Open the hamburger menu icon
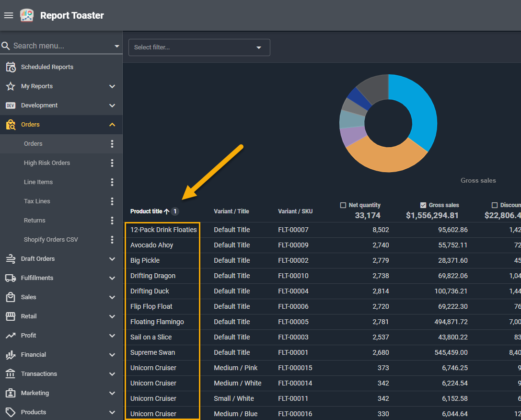This screenshot has height=420, width=521. (8, 15)
